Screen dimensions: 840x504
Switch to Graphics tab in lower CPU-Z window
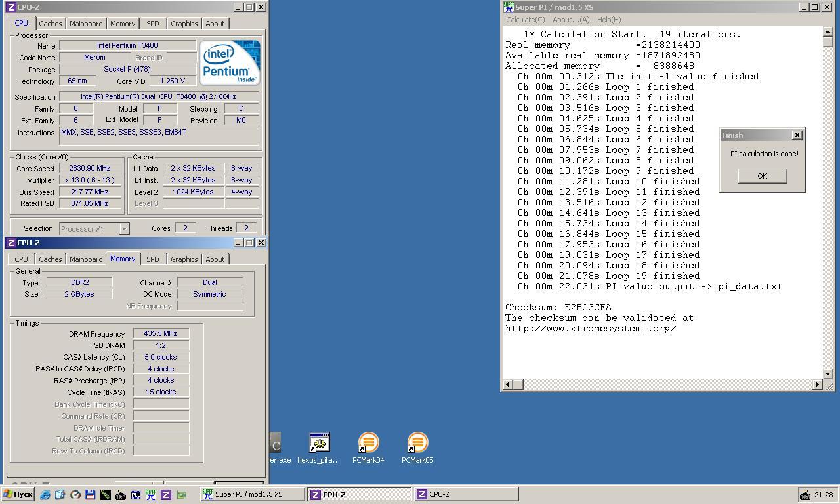(184, 259)
